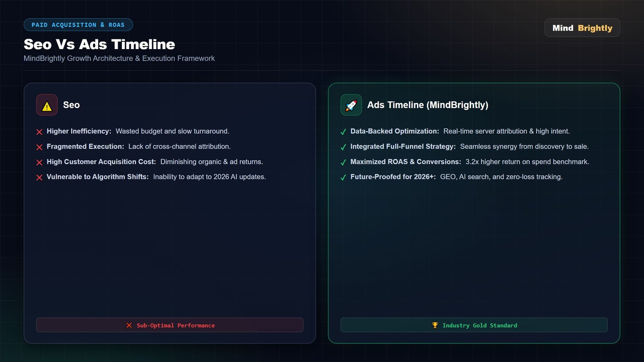
Task: Select the 'High Customer Acquisition Cost:' label
Action: point(101,162)
